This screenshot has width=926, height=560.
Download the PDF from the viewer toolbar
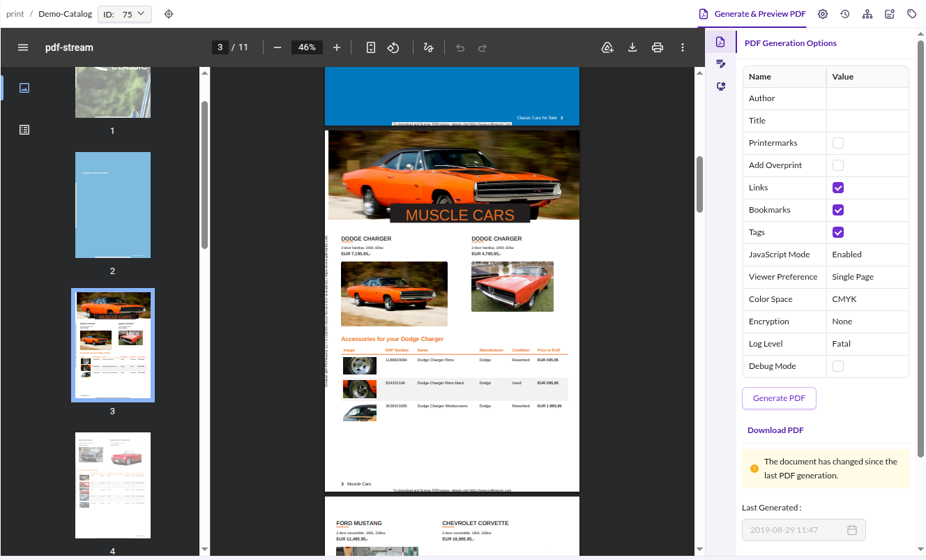coord(632,47)
